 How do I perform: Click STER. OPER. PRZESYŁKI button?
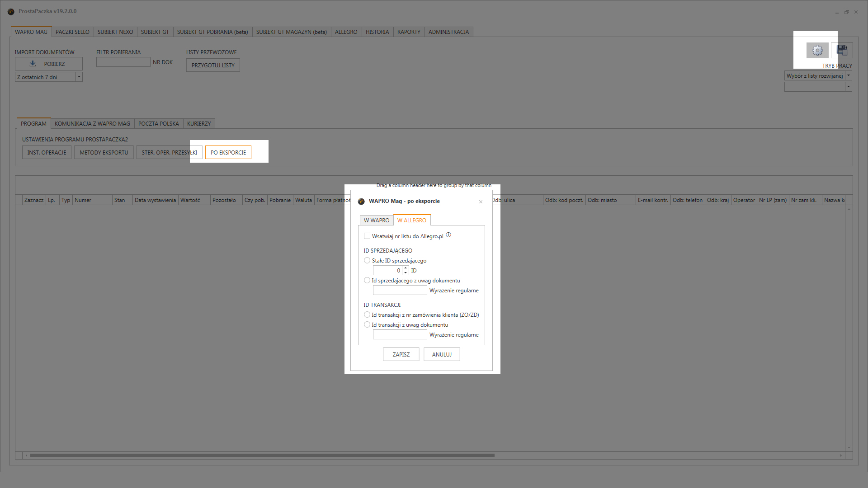[x=170, y=152]
